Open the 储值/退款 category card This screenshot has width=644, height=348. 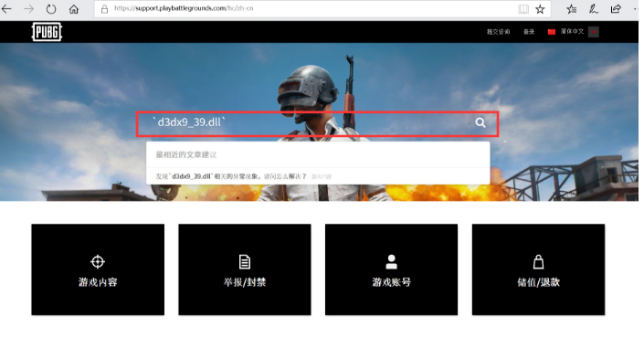538,269
